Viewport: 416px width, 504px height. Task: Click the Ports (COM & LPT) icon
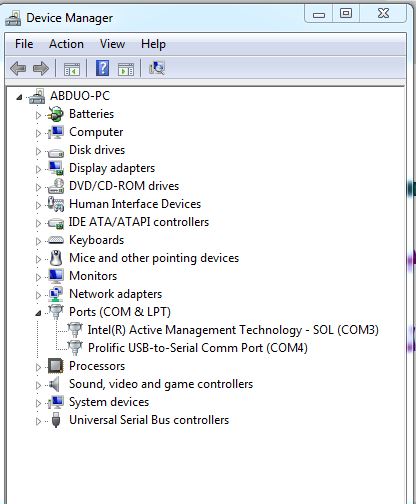point(56,312)
